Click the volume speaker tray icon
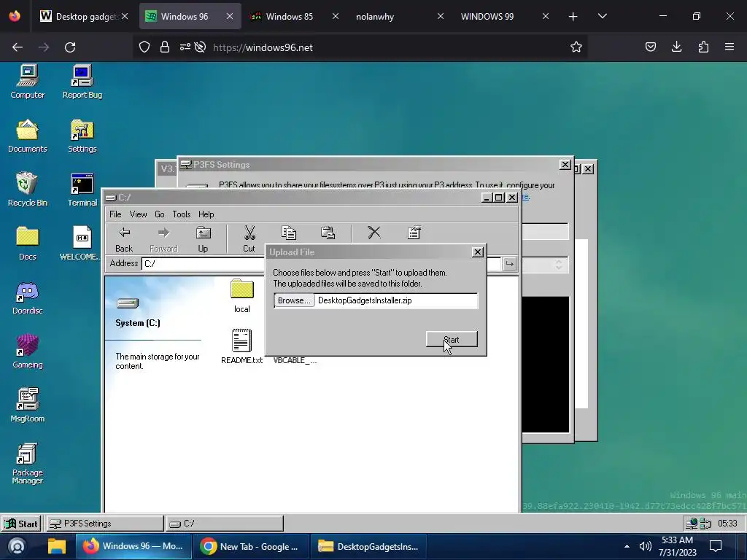The image size is (747, 560). [x=645, y=546]
